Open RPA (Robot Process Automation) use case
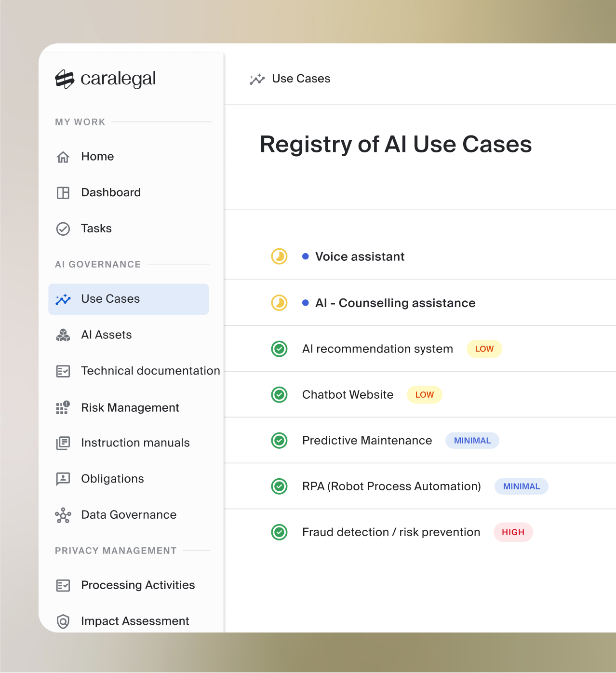Screen dimensions: 616x673 coord(391,486)
